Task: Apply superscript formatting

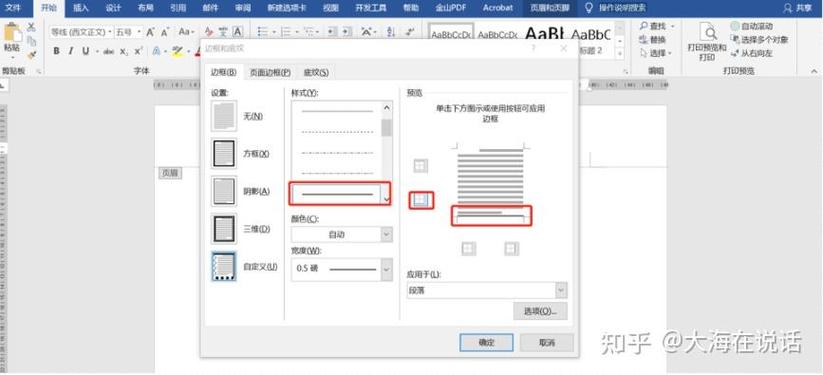Action: (138, 51)
